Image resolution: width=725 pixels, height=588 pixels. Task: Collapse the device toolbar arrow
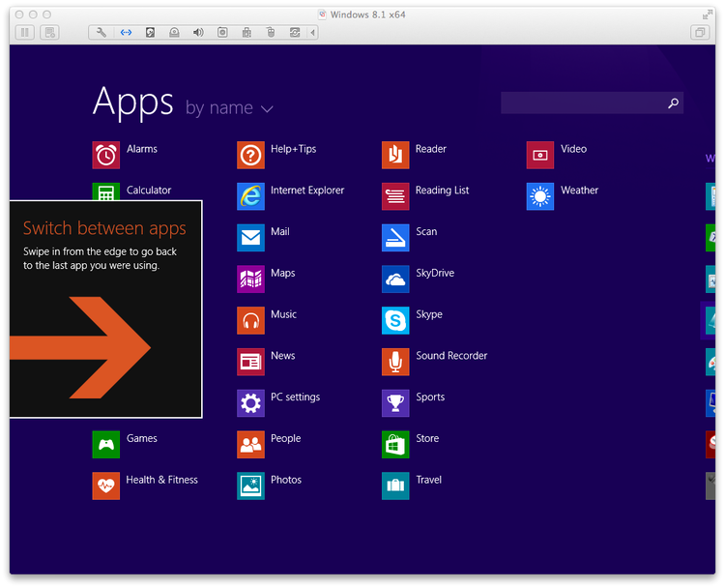point(313,32)
